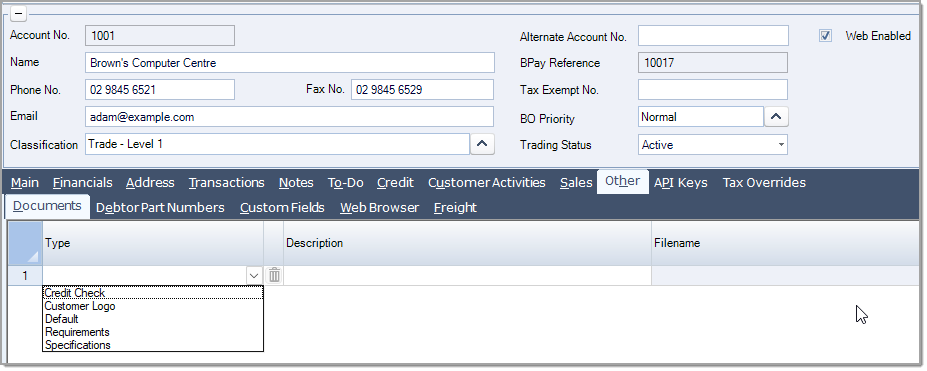The height and width of the screenshot is (371, 927).
Task: Click the Description cell in row 1
Action: tap(468, 276)
